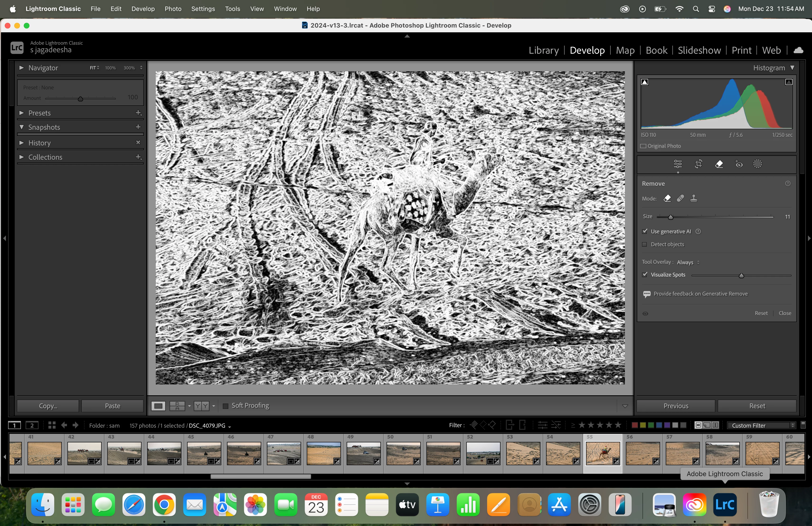Open the Edit sliders panel icon

[x=678, y=164]
